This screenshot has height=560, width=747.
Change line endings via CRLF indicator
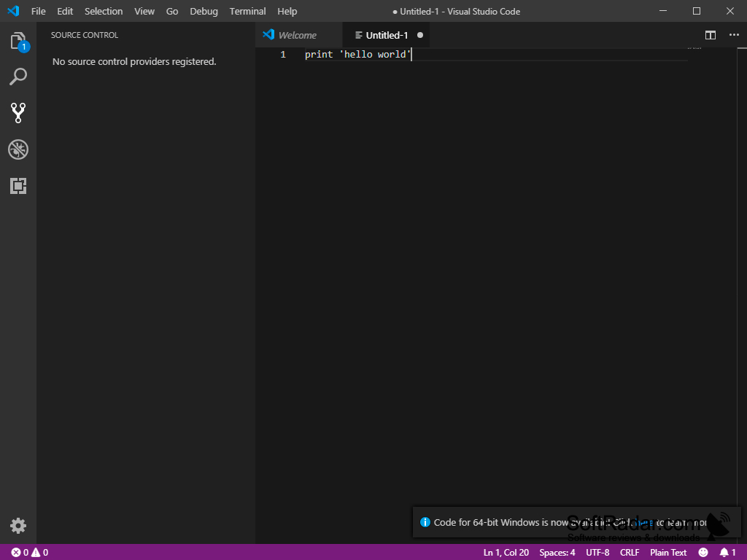pyautogui.click(x=630, y=553)
